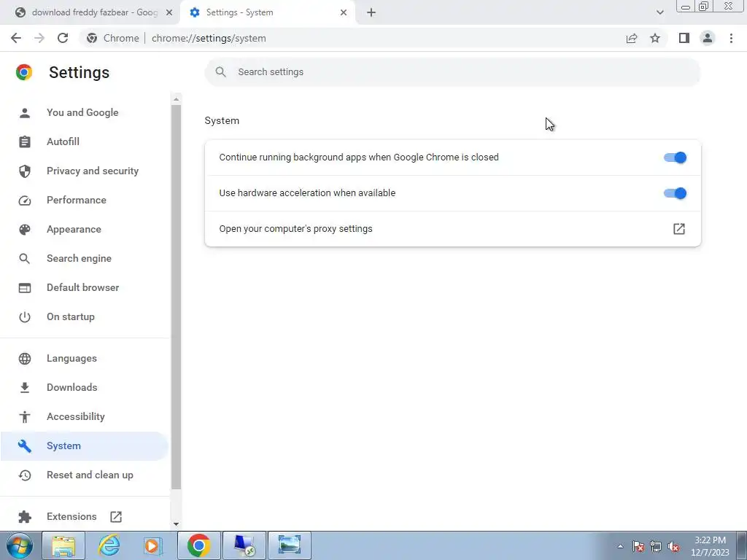Click sidebar scrollbar down arrow
Viewport: 747px width, 560px height.
tap(177, 524)
